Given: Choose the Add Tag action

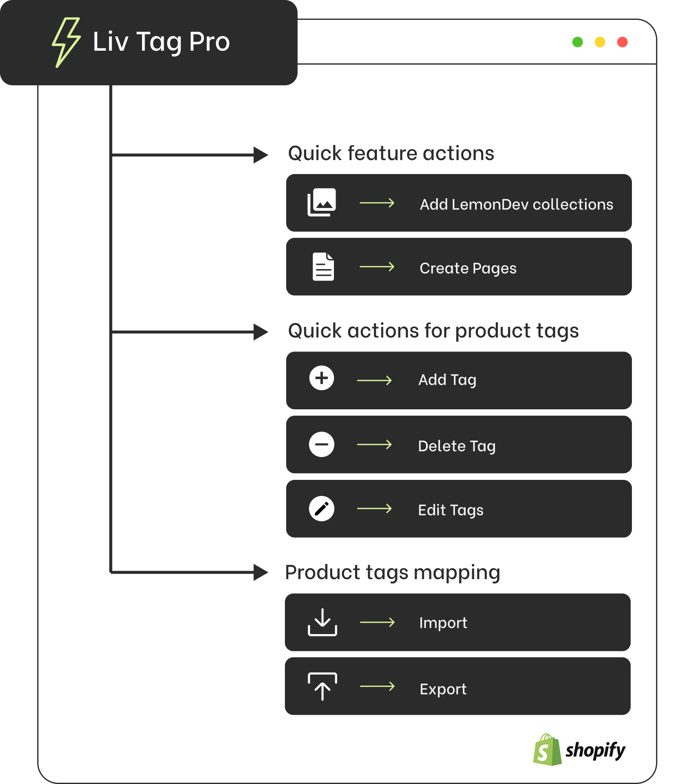Looking at the screenshot, I should click(447, 380).
